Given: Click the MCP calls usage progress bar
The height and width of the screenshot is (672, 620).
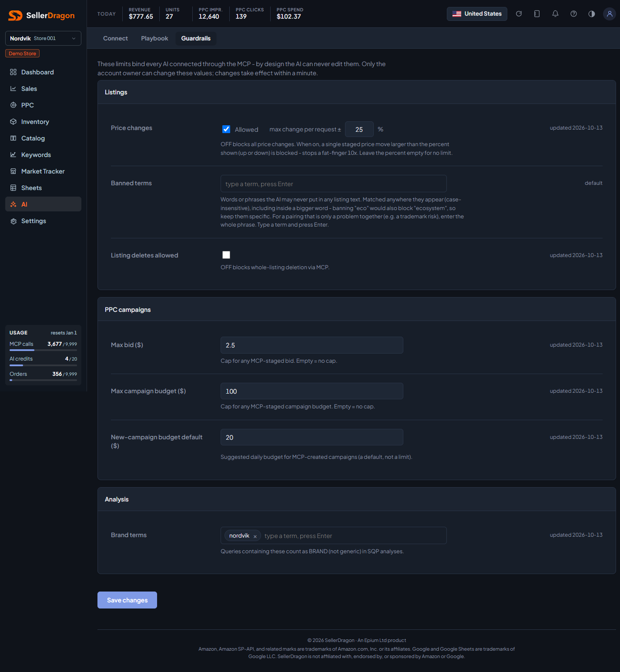Looking at the screenshot, I should 43,350.
